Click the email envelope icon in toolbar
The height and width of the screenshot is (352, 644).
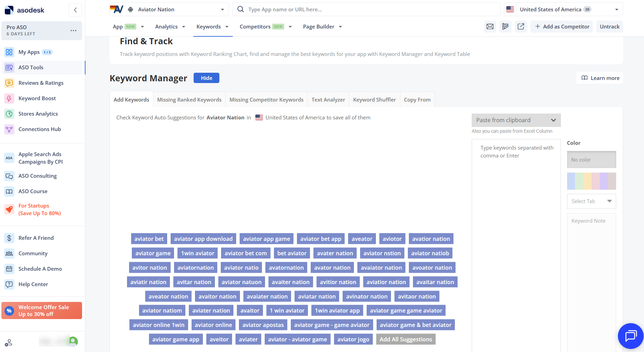coord(490,27)
